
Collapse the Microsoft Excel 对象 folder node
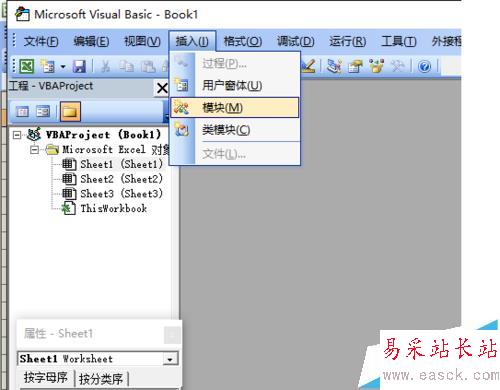click(x=34, y=150)
